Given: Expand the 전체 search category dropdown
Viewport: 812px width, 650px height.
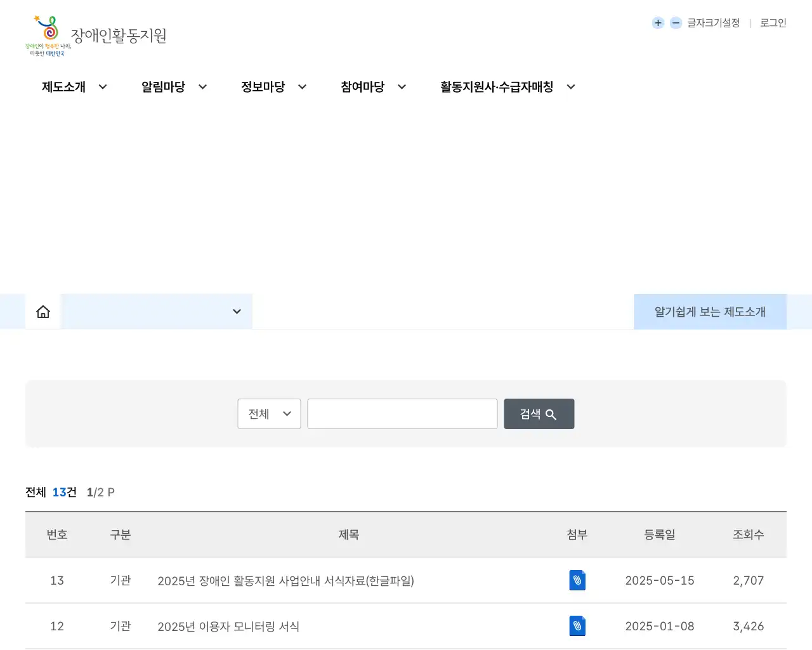Looking at the screenshot, I should coord(268,413).
